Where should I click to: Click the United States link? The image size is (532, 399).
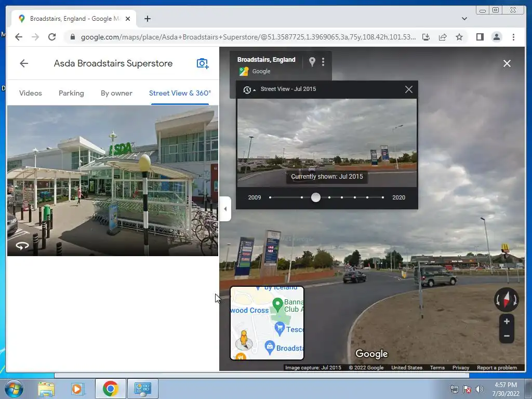[x=407, y=367]
